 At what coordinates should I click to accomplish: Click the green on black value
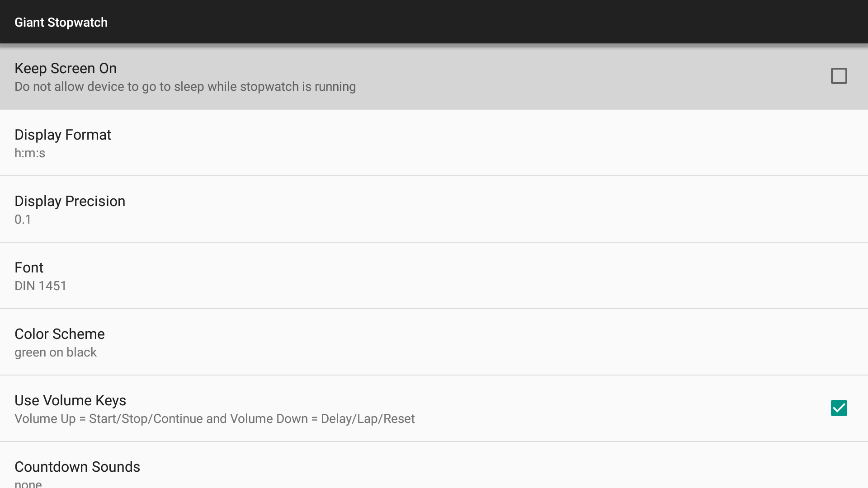56,352
